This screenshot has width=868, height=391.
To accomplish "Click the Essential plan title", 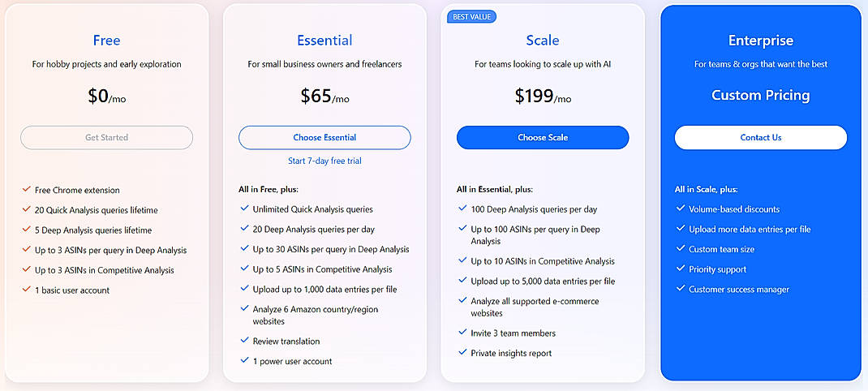I will tap(324, 41).
